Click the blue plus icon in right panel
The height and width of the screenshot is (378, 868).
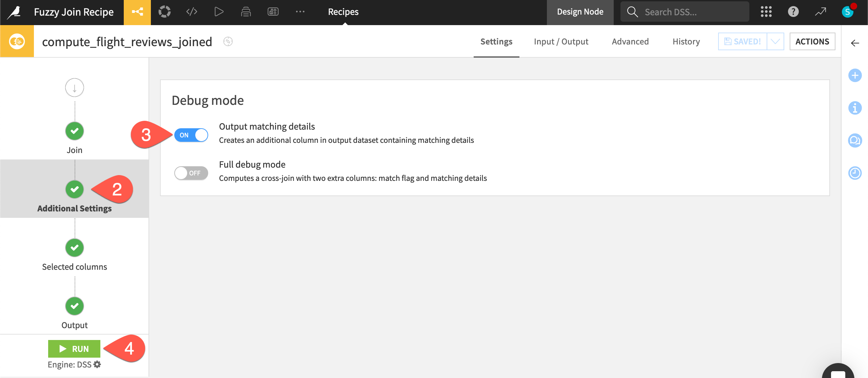(x=855, y=75)
